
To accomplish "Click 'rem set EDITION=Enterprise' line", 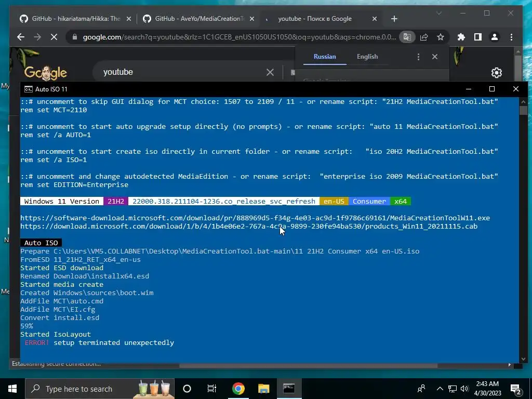I will (x=74, y=184).
